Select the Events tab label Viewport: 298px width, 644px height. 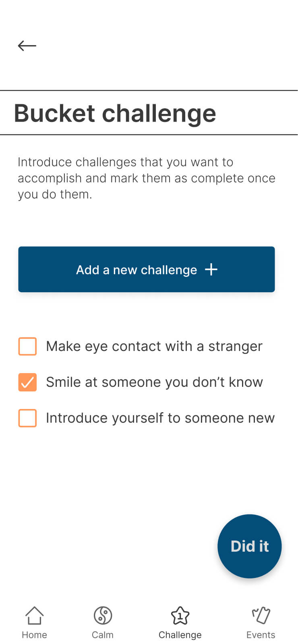[261, 635]
